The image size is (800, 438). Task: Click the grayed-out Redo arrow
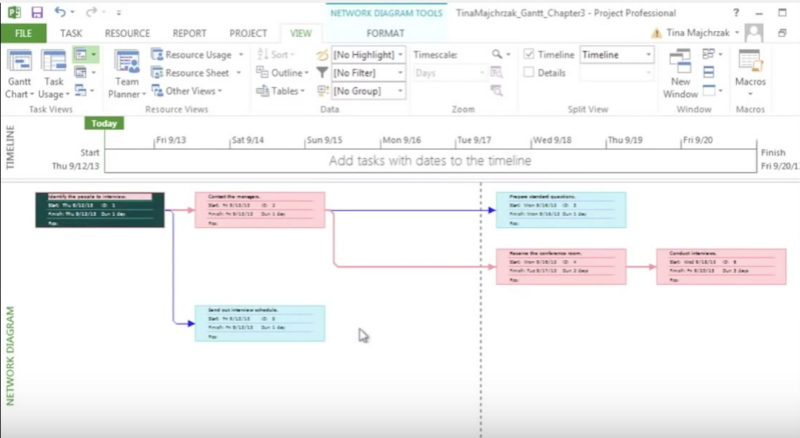coord(91,12)
